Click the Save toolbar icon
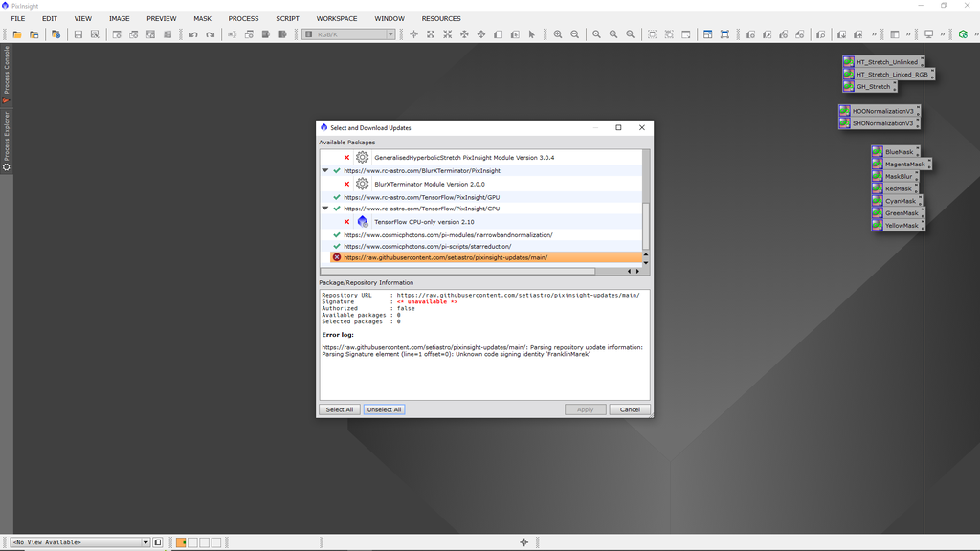Screen dimensions: 980x551 [78, 34]
